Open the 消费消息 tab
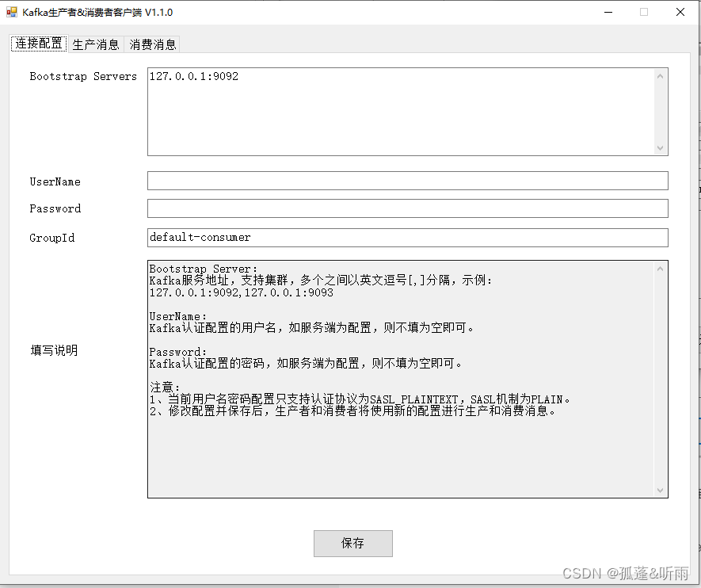Screen dimensions: 701x588 (152, 44)
